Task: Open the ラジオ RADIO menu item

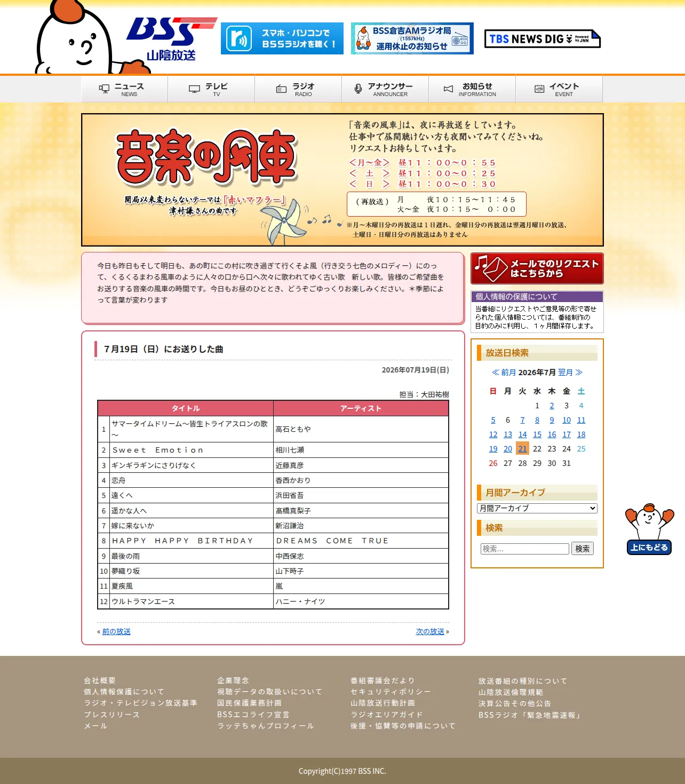Action: [x=298, y=89]
